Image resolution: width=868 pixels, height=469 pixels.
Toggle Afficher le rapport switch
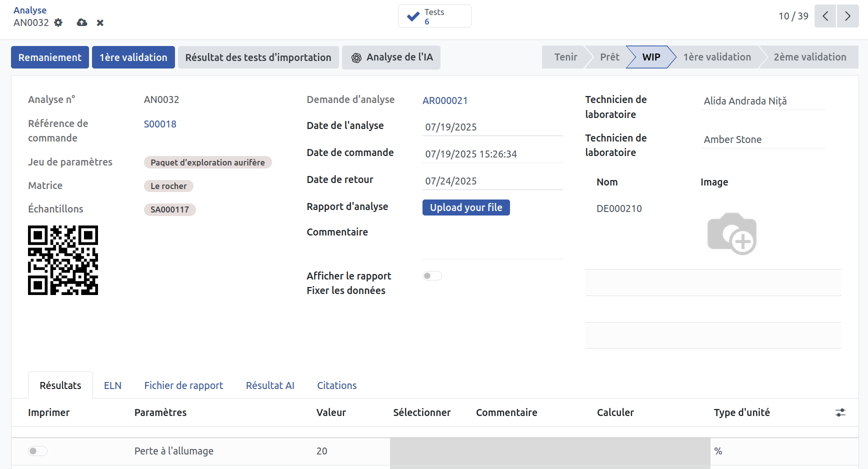pos(432,276)
